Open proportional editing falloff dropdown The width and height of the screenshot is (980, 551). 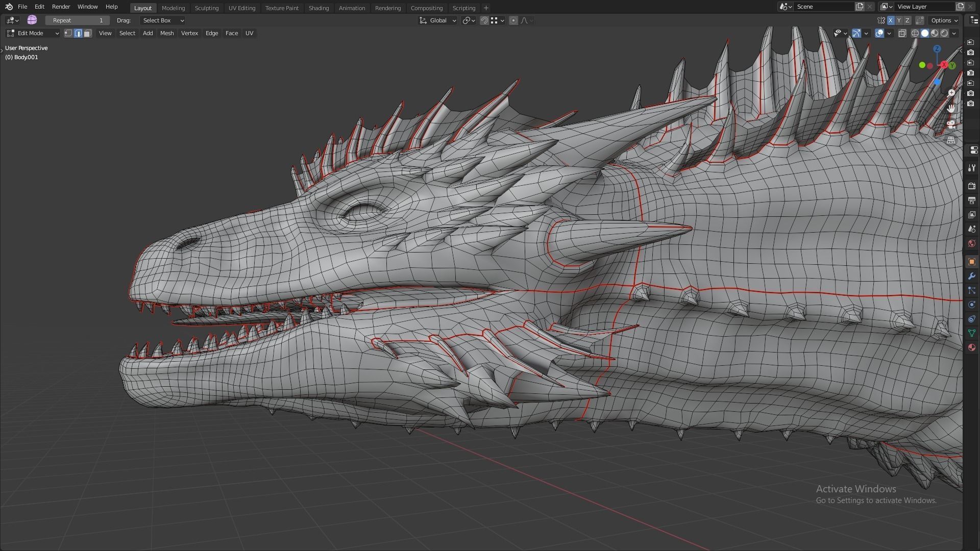coord(527,20)
